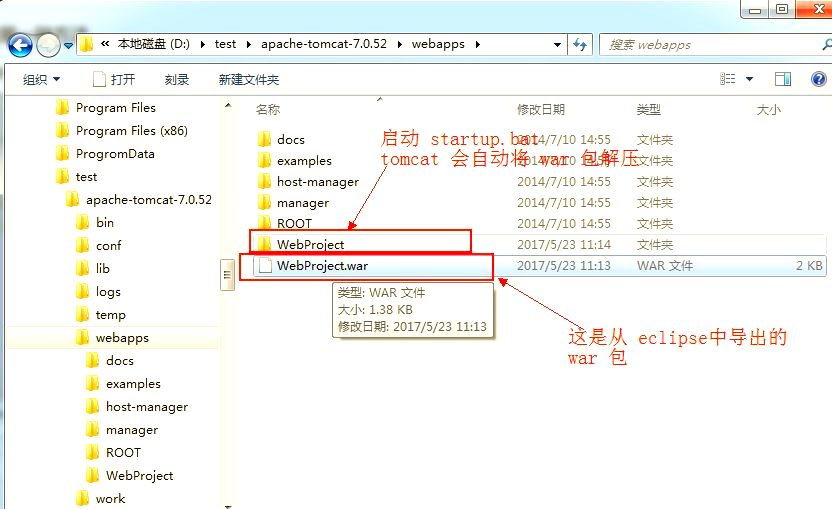Click WebProject.war date 2017/5/23 11:13
Image resolution: width=832 pixels, height=509 pixels.
point(564,266)
